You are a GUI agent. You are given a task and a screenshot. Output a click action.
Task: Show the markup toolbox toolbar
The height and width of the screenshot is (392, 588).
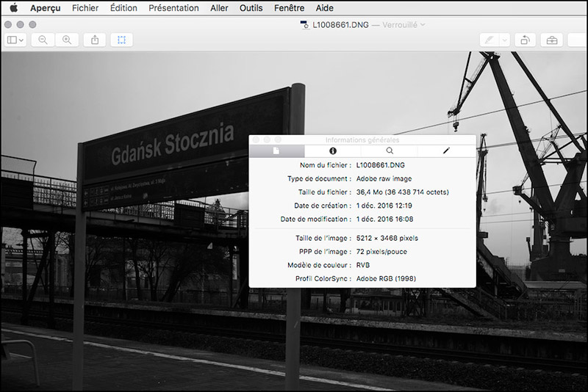click(x=552, y=40)
